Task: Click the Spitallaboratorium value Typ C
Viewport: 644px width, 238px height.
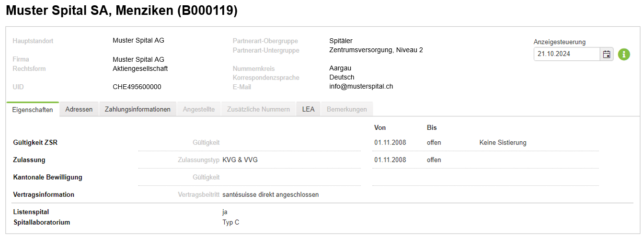Action: point(231,223)
